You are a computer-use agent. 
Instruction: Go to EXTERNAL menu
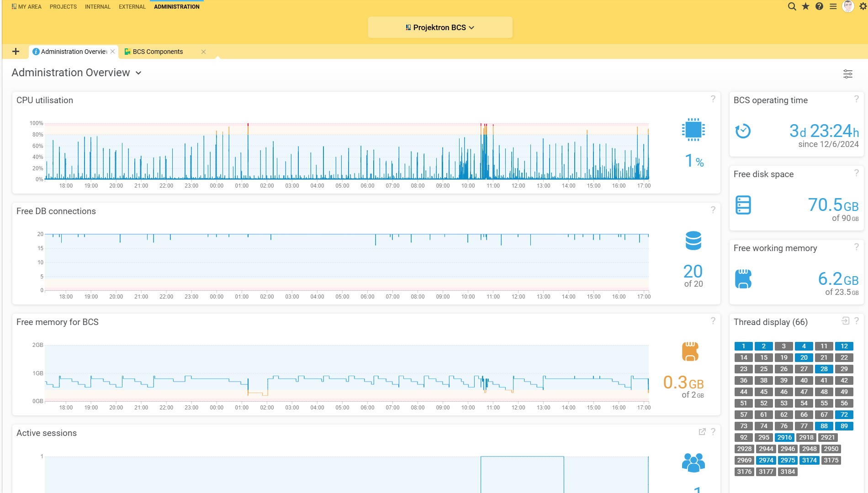(x=132, y=7)
